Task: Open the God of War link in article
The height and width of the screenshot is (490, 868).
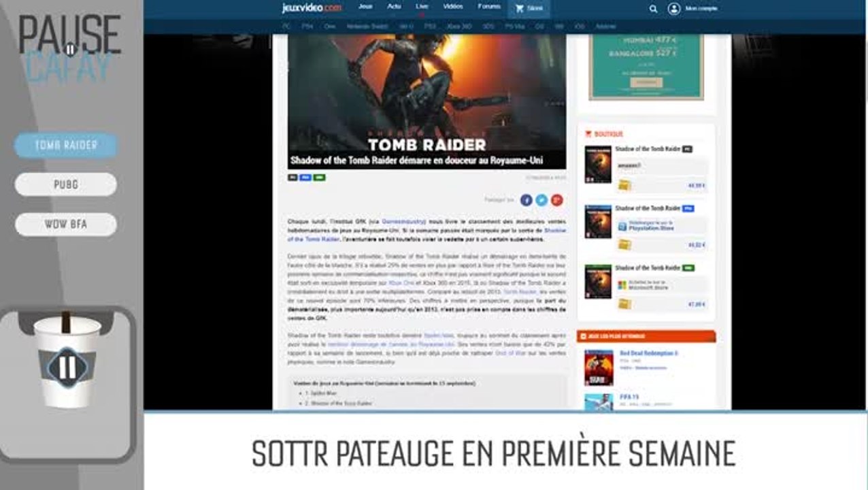Action: point(510,353)
